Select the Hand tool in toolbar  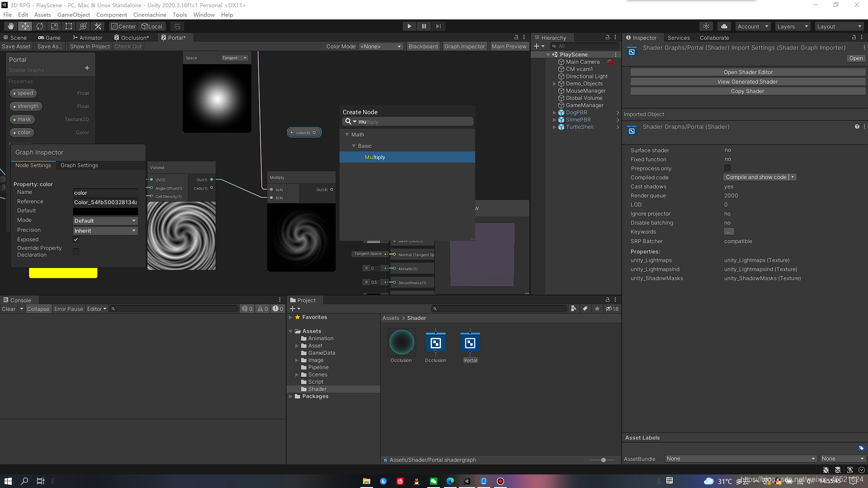click(x=10, y=26)
